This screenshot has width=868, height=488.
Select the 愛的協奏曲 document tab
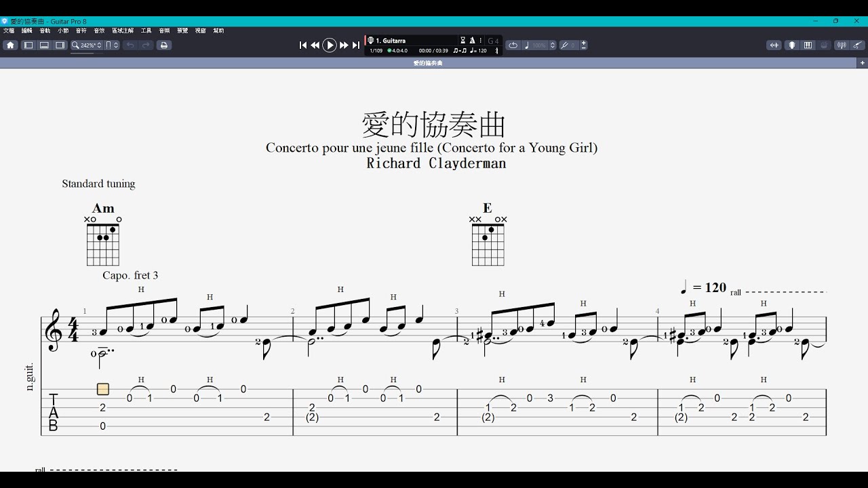click(x=428, y=63)
